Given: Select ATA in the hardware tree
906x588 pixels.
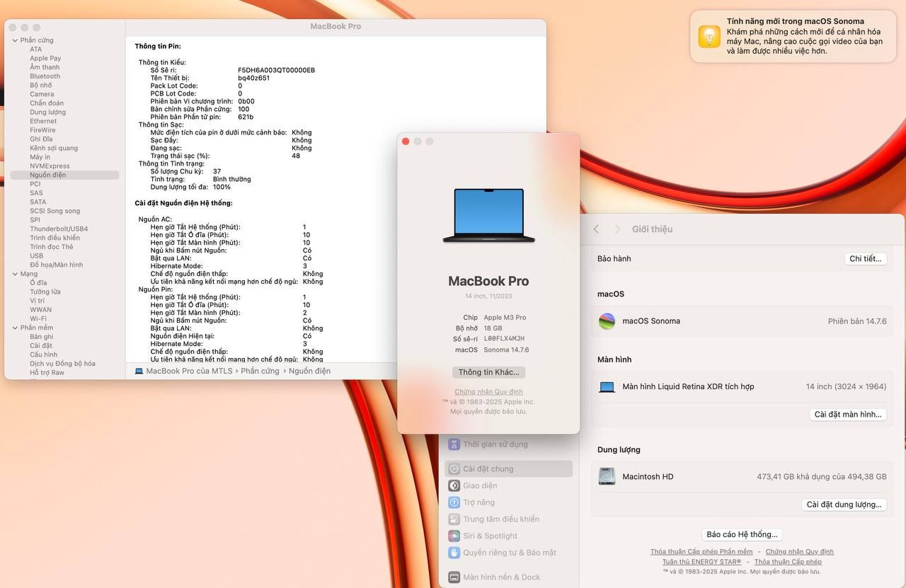Looking at the screenshot, I should [35, 50].
